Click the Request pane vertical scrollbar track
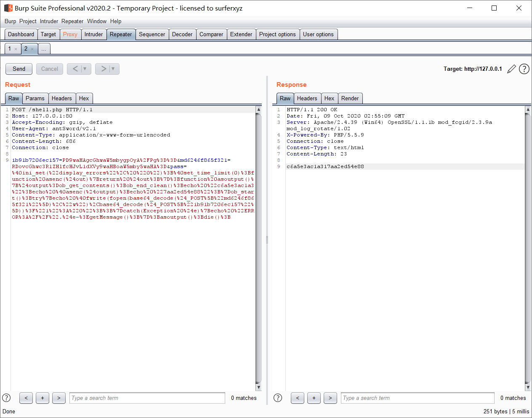This screenshot has width=532, height=418. [258, 248]
